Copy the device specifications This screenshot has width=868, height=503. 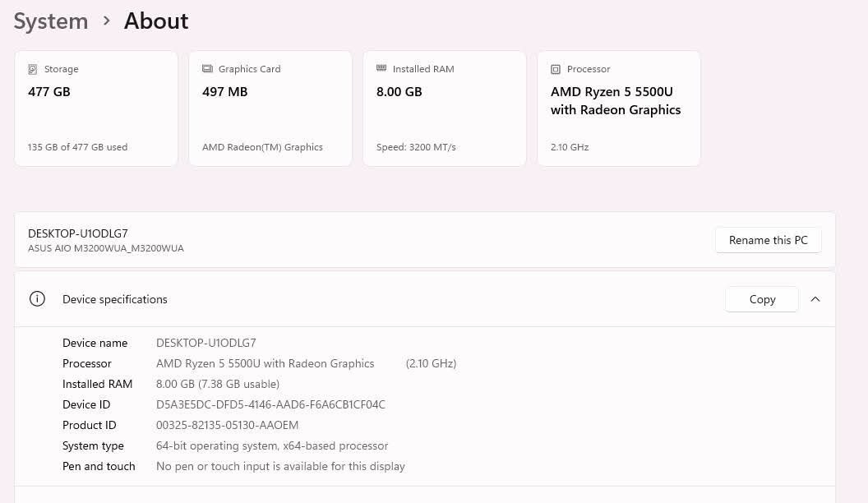click(x=762, y=299)
